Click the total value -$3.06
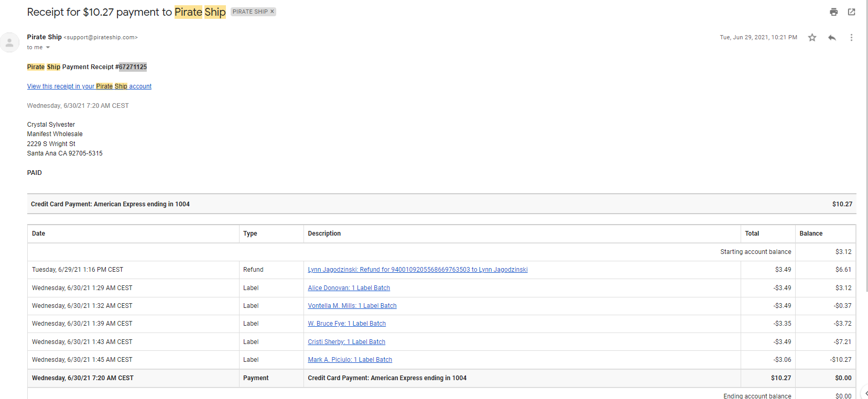This screenshot has width=868, height=399. [782, 360]
